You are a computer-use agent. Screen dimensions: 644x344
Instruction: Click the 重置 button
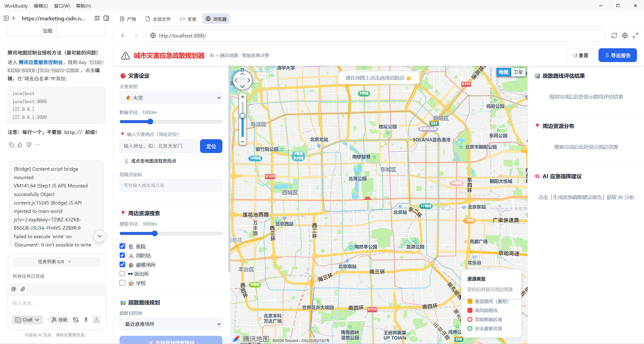pos(581,55)
